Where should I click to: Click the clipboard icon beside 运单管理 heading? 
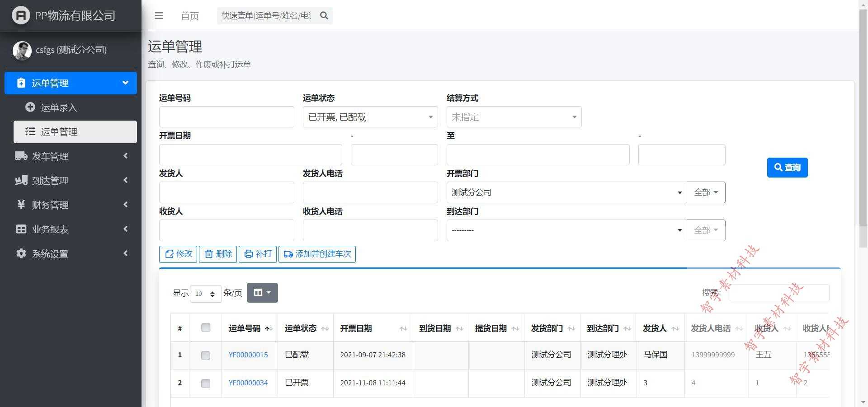click(21, 83)
